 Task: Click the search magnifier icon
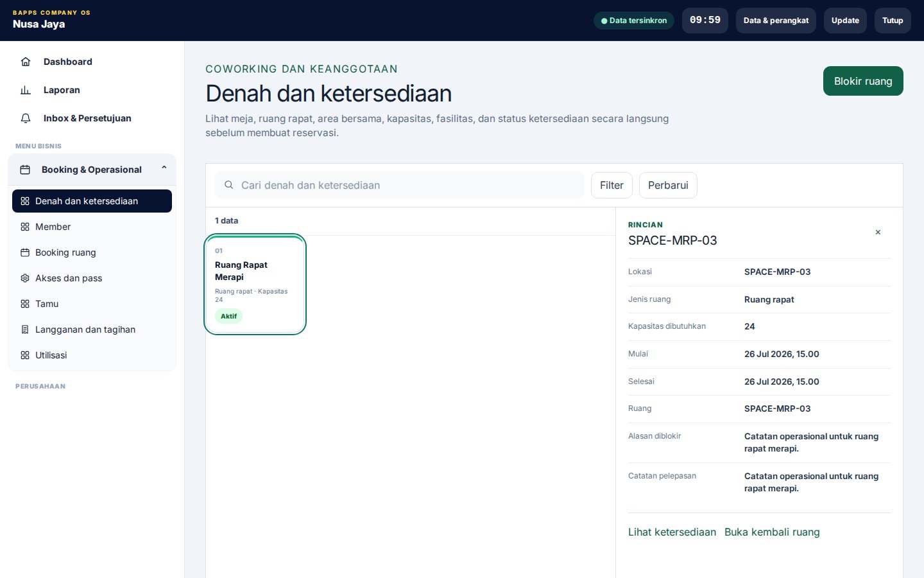pos(228,185)
